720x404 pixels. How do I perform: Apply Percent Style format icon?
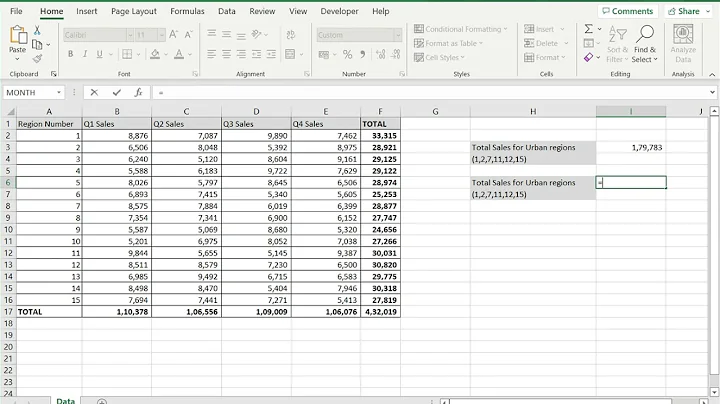click(348, 55)
